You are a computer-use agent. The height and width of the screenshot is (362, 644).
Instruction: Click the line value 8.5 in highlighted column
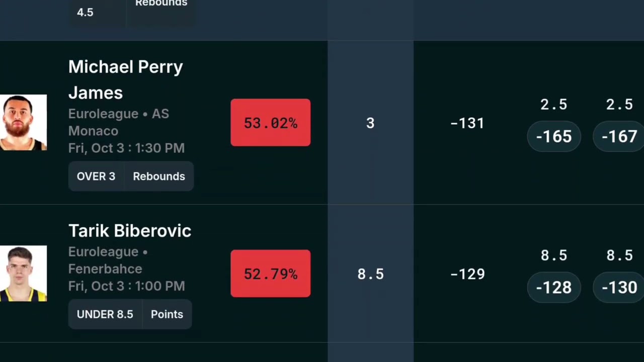tap(370, 274)
